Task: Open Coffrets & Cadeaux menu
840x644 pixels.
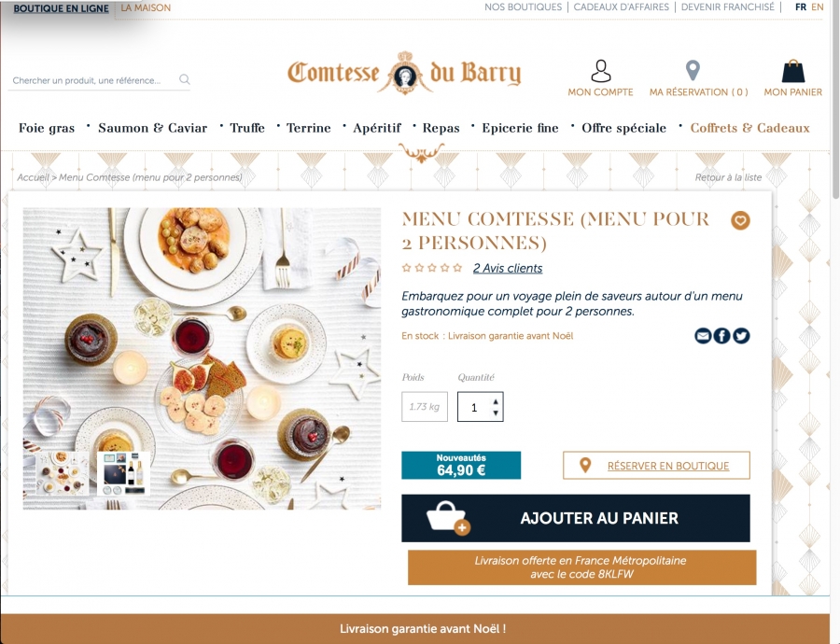Action: pos(749,128)
